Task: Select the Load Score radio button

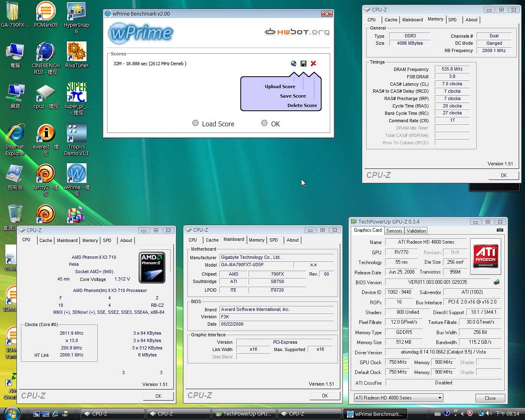Action: tap(195, 123)
